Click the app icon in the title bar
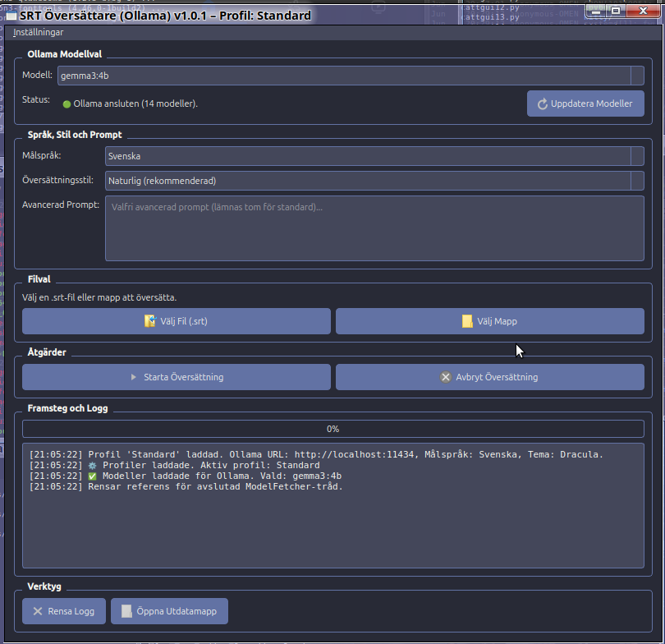665x644 pixels. click(x=11, y=16)
